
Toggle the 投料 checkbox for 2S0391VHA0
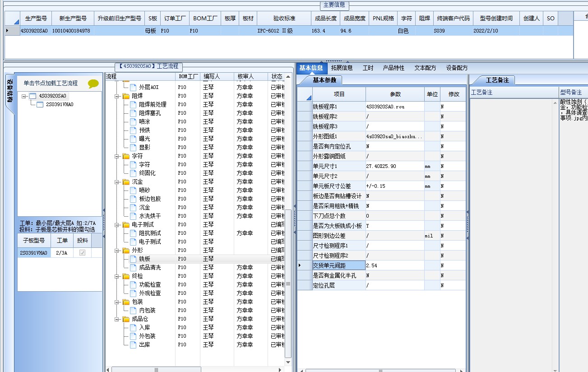(82, 253)
